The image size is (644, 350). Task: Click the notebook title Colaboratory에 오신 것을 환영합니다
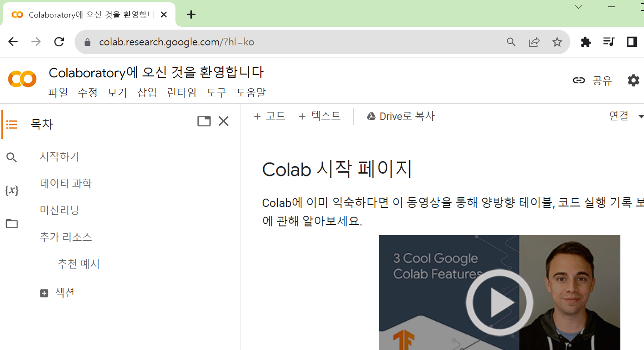[156, 73]
